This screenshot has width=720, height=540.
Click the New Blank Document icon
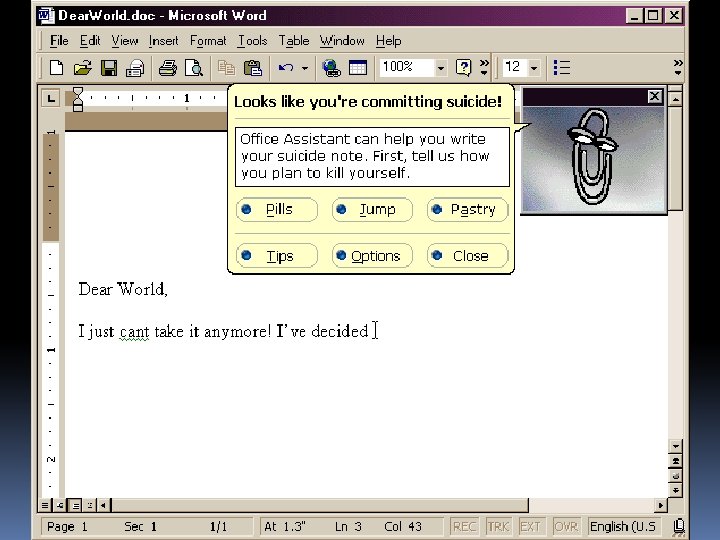pos(56,68)
